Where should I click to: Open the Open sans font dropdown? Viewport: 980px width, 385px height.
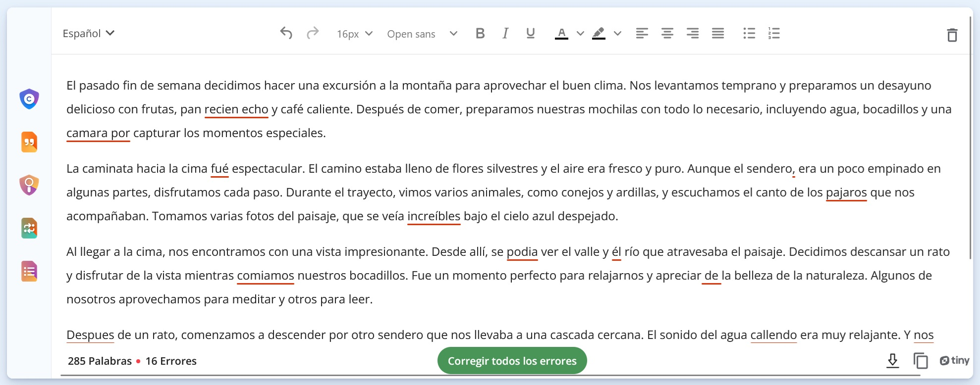tap(422, 34)
